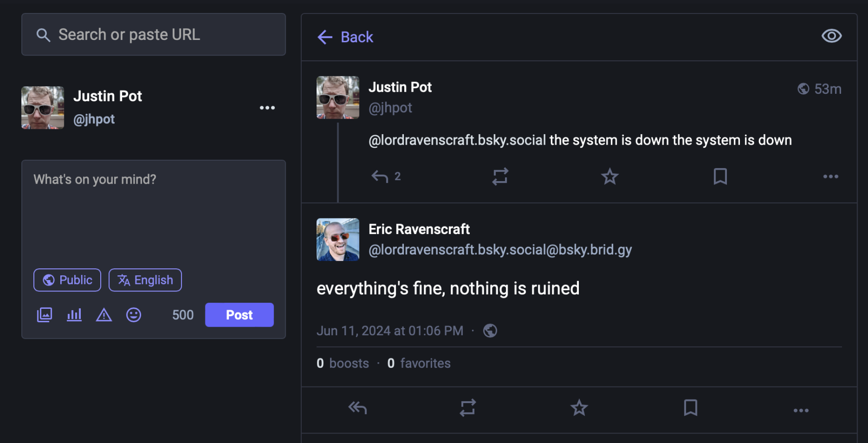Open Eric Ravenscraft's profile picture
868x443 pixels.
(x=337, y=239)
